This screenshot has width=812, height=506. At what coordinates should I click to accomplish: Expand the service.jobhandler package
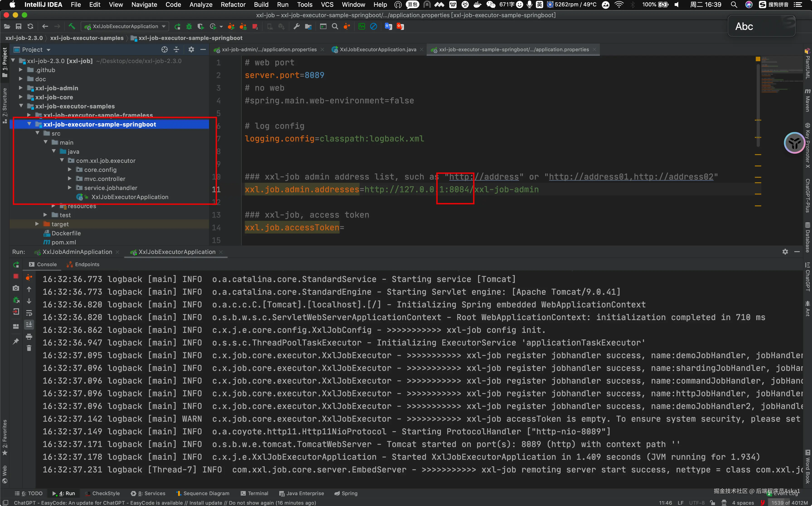70,187
